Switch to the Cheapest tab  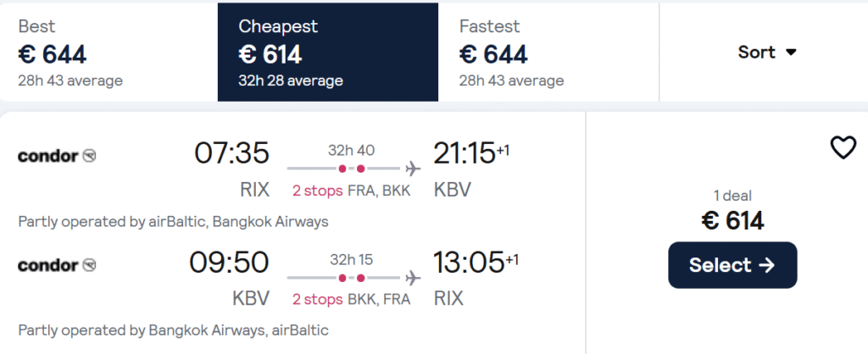(x=327, y=53)
